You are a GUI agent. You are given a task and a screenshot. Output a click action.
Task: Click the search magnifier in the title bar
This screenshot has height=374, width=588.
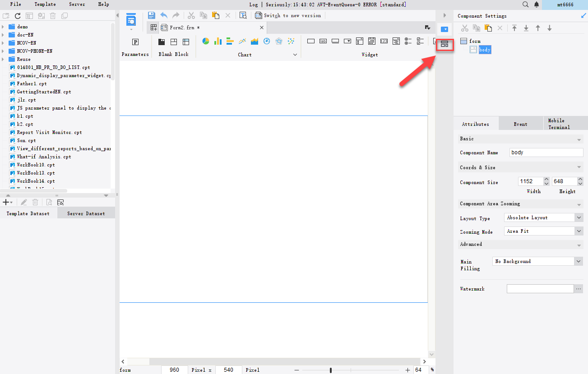(x=525, y=5)
